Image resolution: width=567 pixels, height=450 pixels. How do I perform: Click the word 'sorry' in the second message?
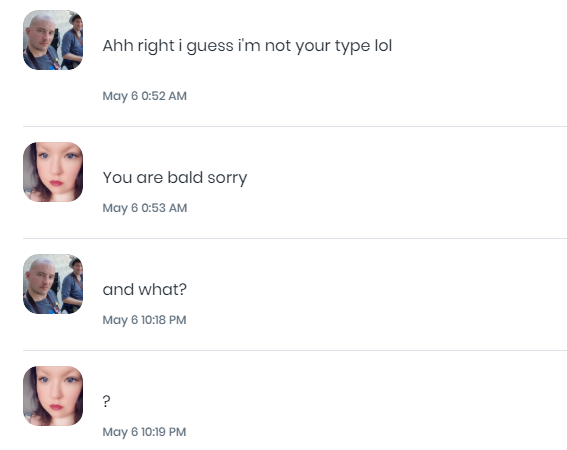pyautogui.click(x=227, y=178)
